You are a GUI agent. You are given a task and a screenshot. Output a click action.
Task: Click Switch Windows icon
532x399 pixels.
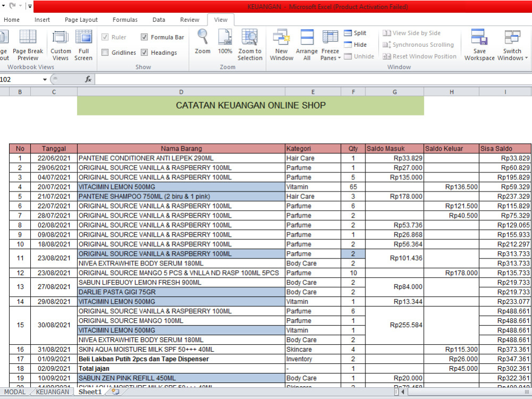[x=512, y=37]
